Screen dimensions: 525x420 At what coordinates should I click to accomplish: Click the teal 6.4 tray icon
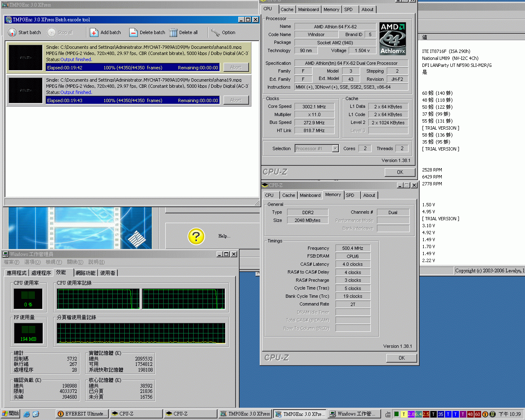tap(419, 414)
